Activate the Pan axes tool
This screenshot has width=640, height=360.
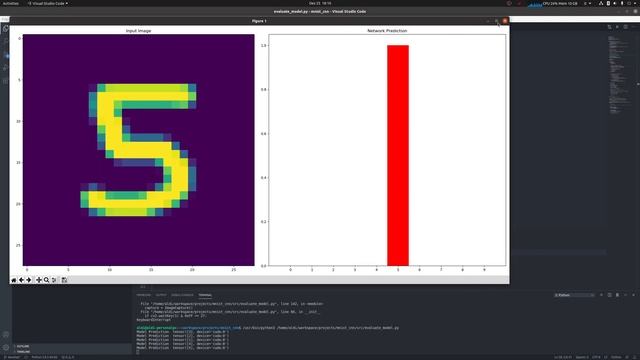click(x=39, y=280)
